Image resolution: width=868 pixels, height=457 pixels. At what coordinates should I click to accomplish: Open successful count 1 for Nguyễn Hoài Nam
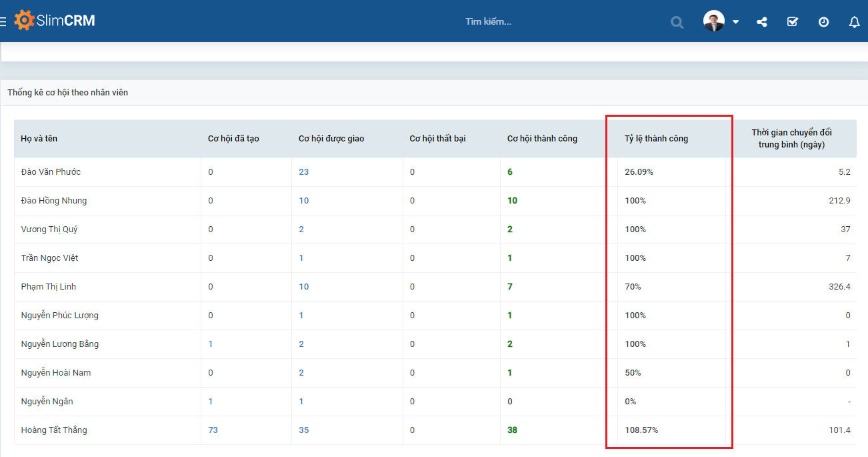tap(510, 373)
